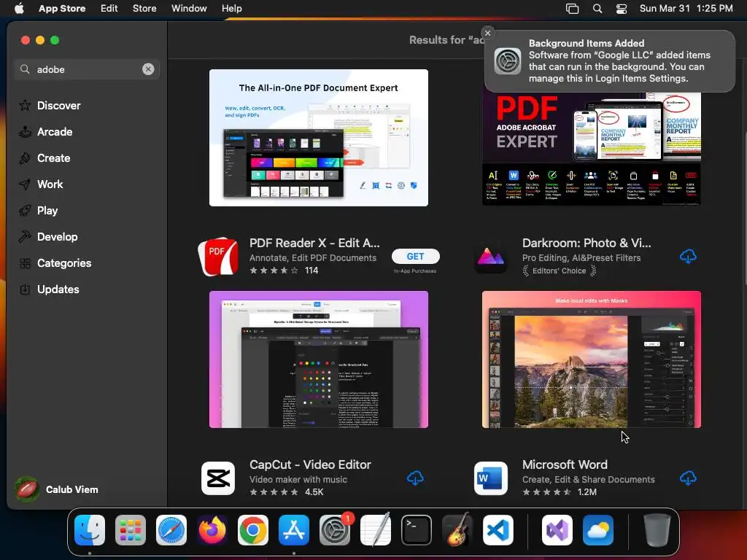Open Visual Studio from the Dock
Viewport: 747px width, 560px height.
(x=557, y=530)
